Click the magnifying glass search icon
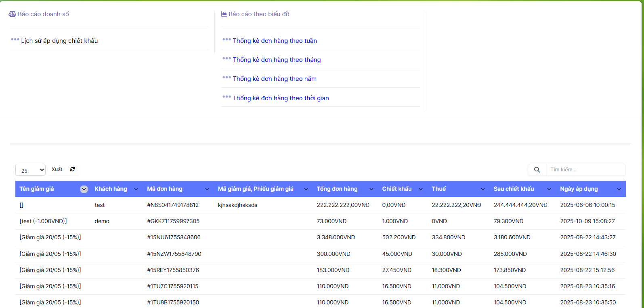Screen dimensions: 644x308 click(537, 170)
